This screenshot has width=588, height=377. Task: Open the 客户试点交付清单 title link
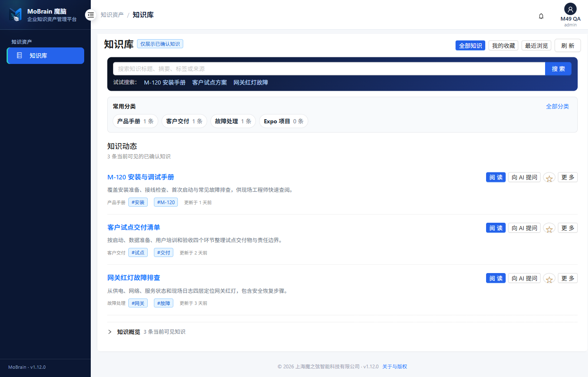tap(134, 227)
